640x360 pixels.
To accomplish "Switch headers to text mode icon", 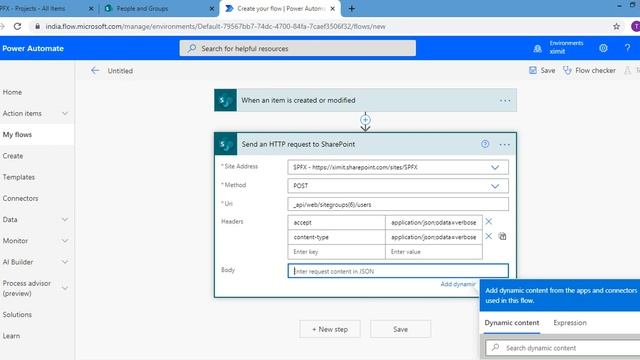I will 502,236.
